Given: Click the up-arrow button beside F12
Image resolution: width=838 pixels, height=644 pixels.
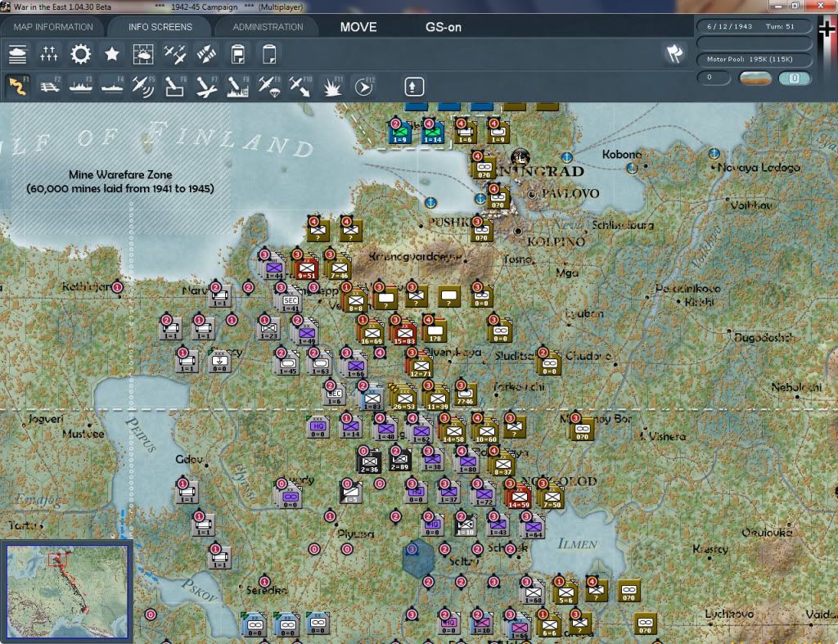Looking at the screenshot, I should pyautogui.click(x=413, y=87).
